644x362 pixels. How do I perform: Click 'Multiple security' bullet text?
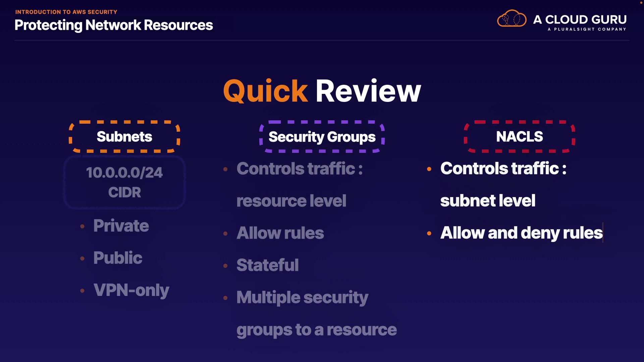302,297
